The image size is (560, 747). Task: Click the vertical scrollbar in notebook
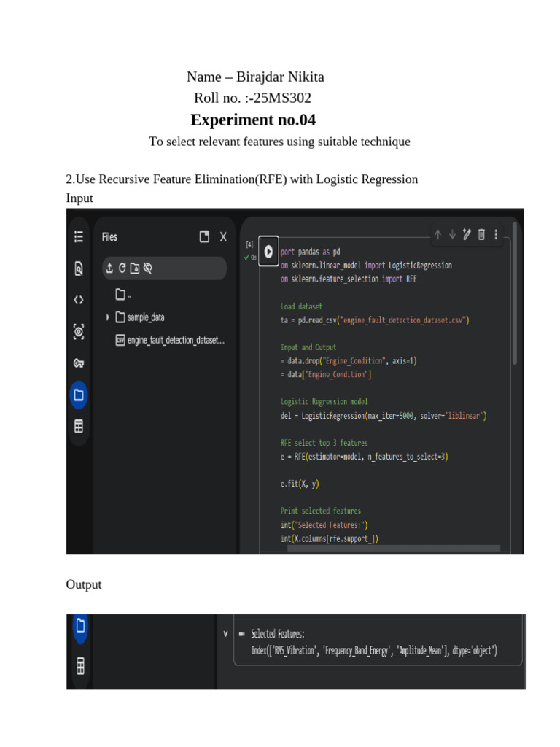[x=515, y=293]
